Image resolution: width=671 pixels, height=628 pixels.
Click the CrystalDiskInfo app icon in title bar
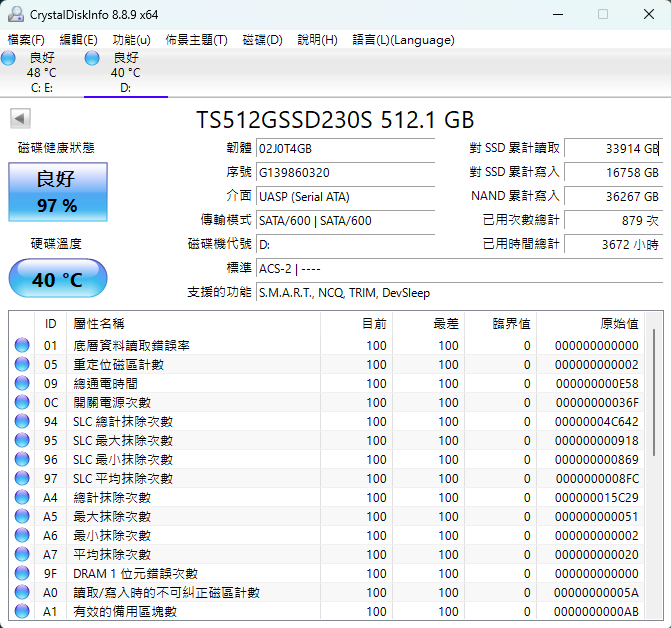16,15
